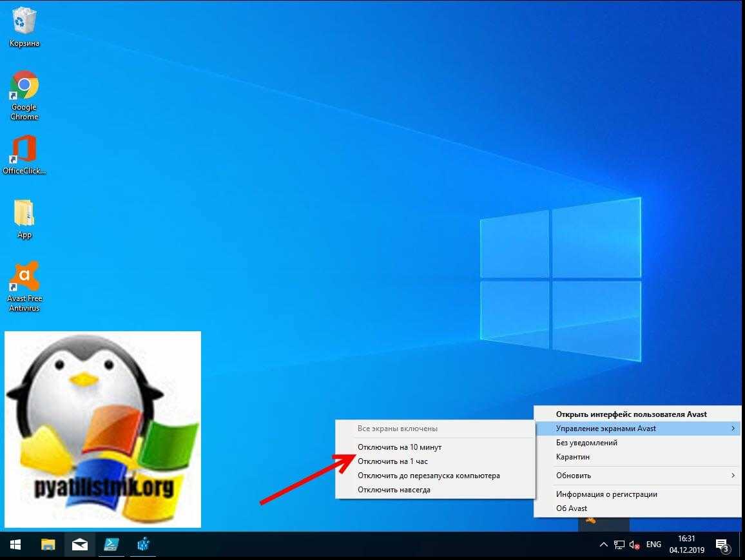
Task: Expand the hidden tray icons chevron
Action: (604, 545)
